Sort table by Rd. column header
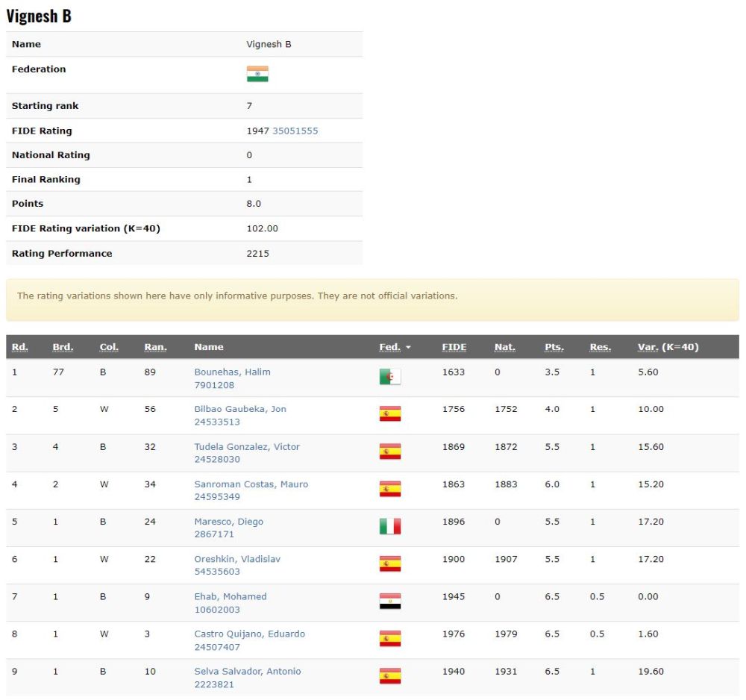The width and height of the screenshot is (746, 700). pos(19,347)
